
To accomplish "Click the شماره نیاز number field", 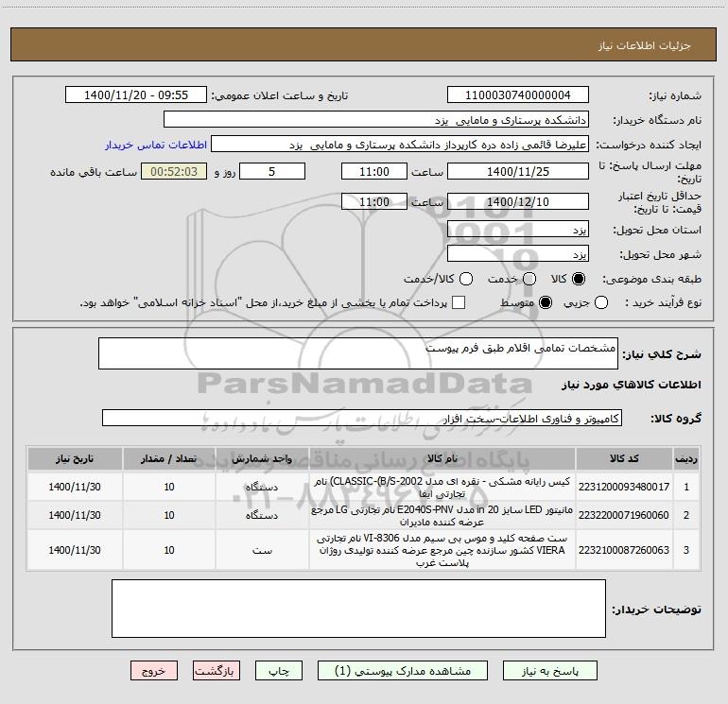I will point(518,94).
